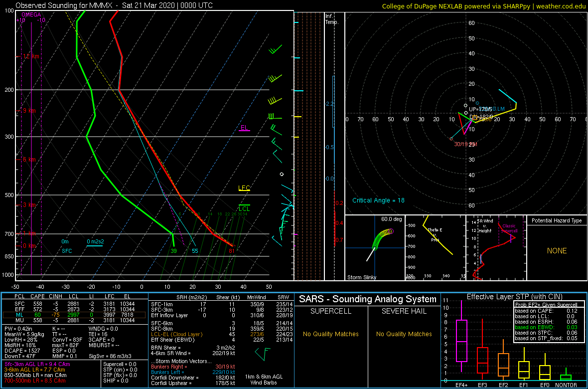This screenshot has height=389, width=588.
Task: Click the "SHIP = 0.0" index
Action: tap(116, 380)
